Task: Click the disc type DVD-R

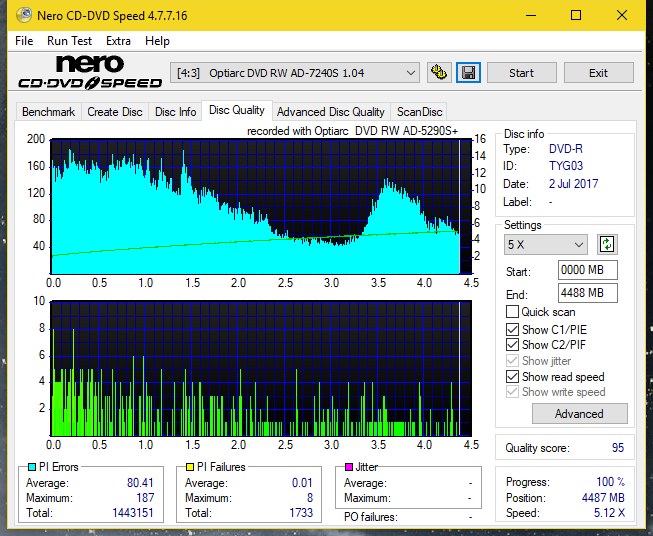Action: 566,149
